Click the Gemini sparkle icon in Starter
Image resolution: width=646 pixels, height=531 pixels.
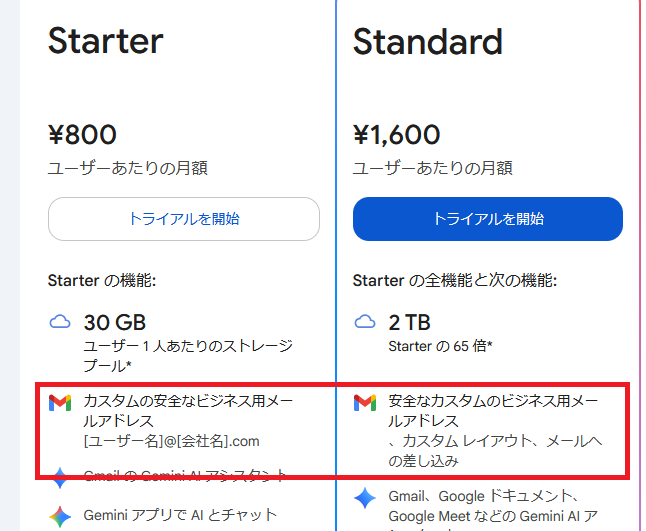[60, 478]
